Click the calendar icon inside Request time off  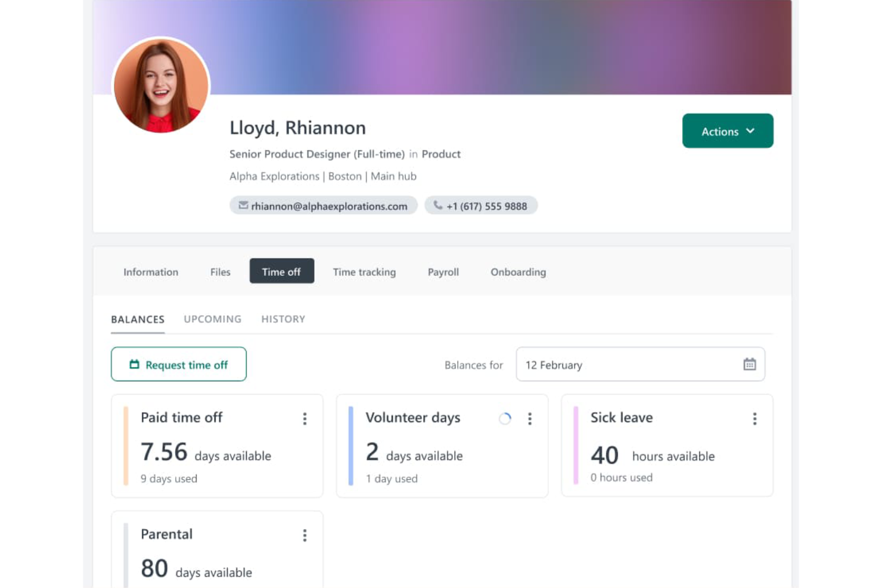tap(133, 364)
